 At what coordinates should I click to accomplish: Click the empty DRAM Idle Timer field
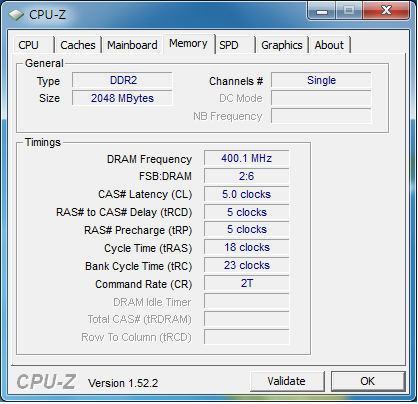coord(247,301)
